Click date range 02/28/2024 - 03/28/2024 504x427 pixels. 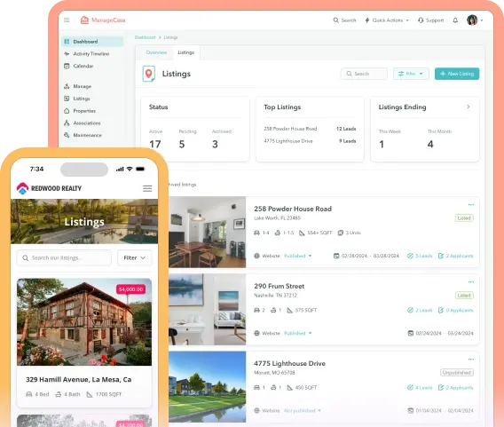click(366, 256)
